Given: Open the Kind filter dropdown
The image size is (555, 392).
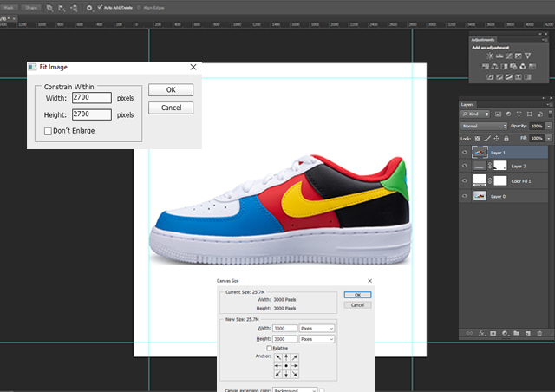Looking at the screenshot, I should tap(475, 114).
